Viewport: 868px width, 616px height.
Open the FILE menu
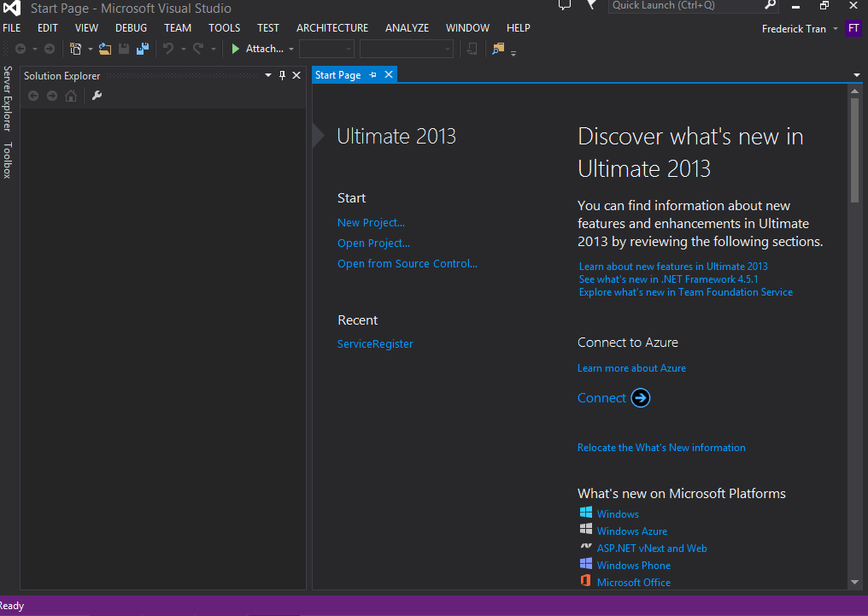coord(12,27)
